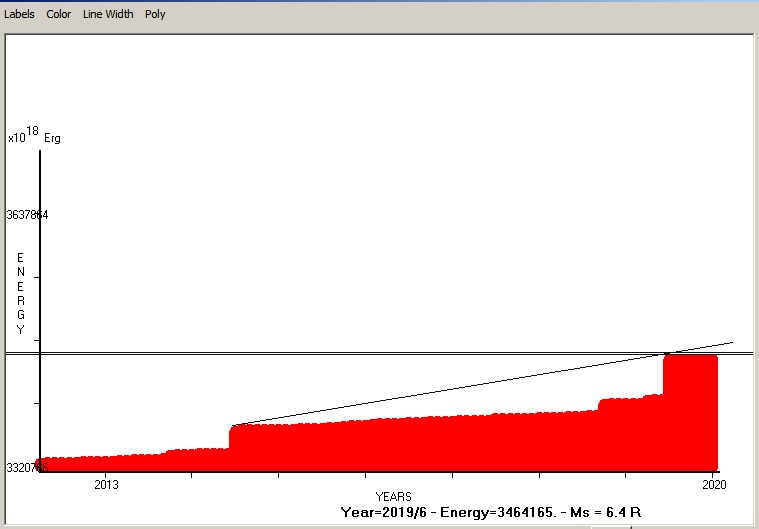
Task: Select the vertical ENERGY axis title
Action: pyautogui.click(x=20, y=293)
